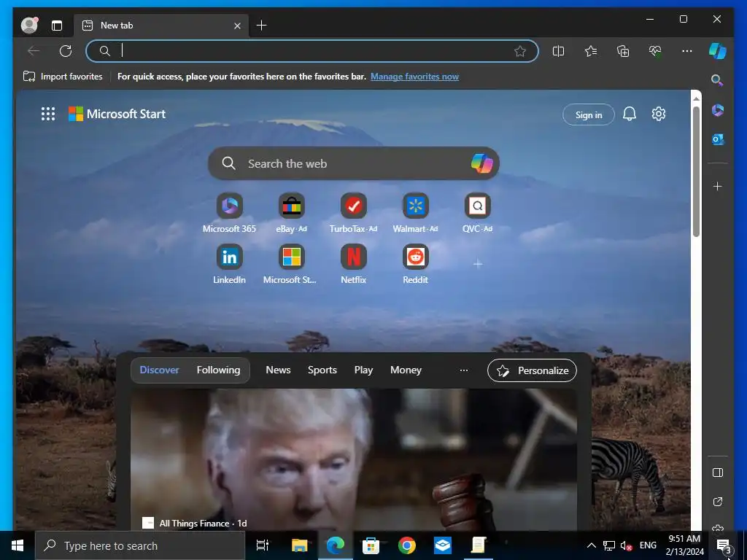Toggle the sidebar panel layout icon

(718, 472)
